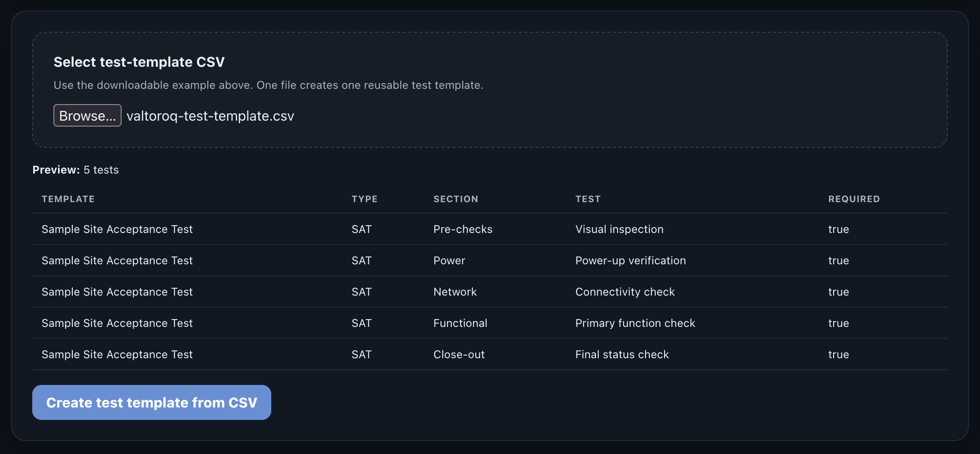980x454 pixels.
Task: Click the Close-out section cell
Action: pyautogui.click(x=459, y=355)
